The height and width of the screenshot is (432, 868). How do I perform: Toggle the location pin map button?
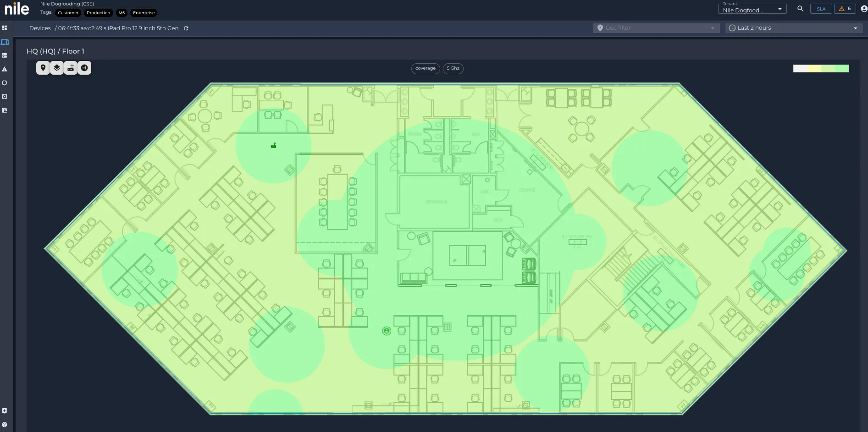tap(43, 68)
